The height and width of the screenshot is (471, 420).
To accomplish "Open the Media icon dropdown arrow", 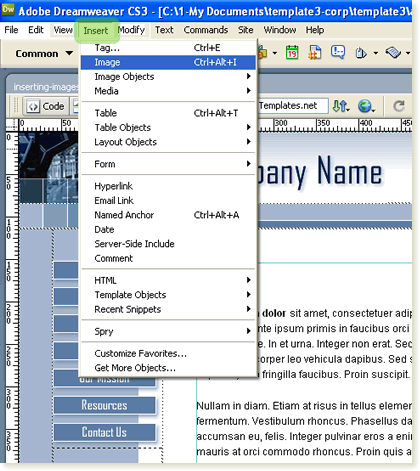I will point(275,53).
